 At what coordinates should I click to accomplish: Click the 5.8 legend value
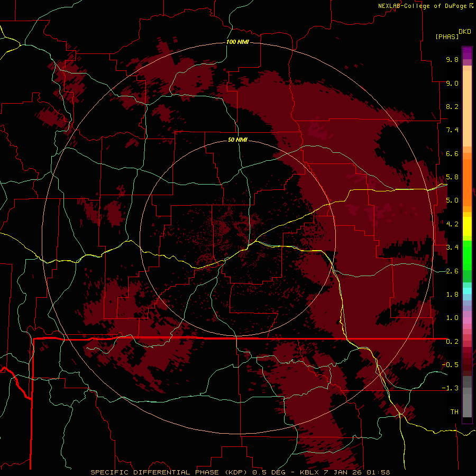(x=452, y=177)
